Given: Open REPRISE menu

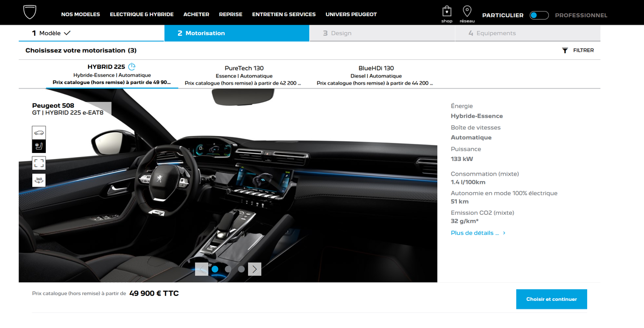Looking at the screenshot, I should (x=231, y=15).
